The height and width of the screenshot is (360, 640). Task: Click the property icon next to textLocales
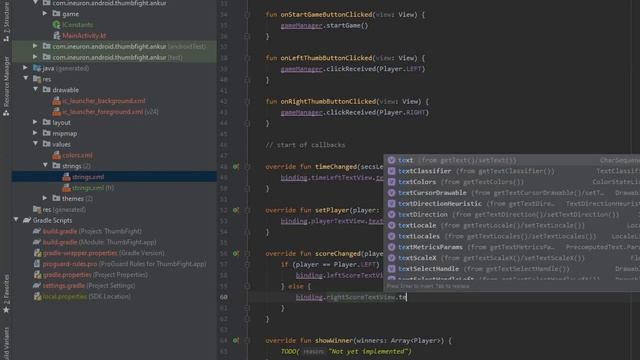coord(391,236)
